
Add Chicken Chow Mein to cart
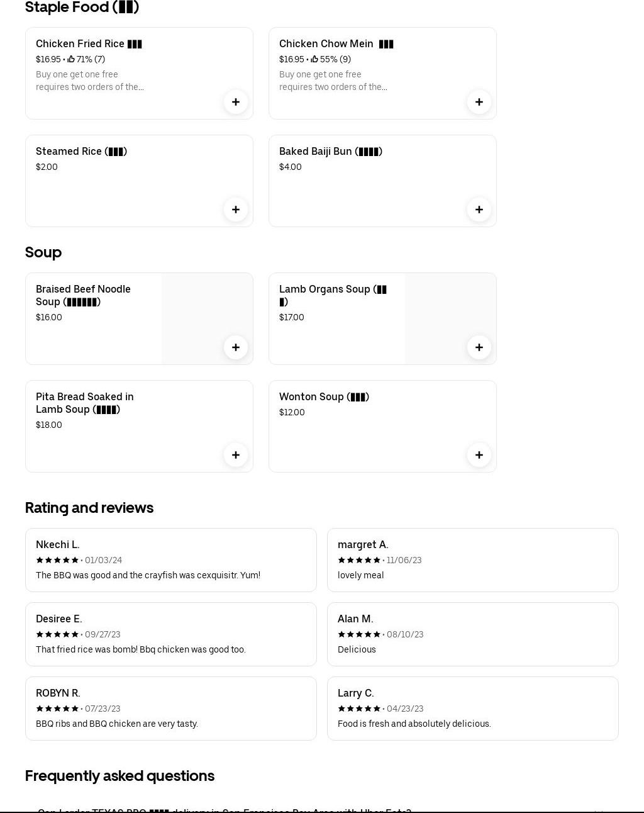(479, 102)
